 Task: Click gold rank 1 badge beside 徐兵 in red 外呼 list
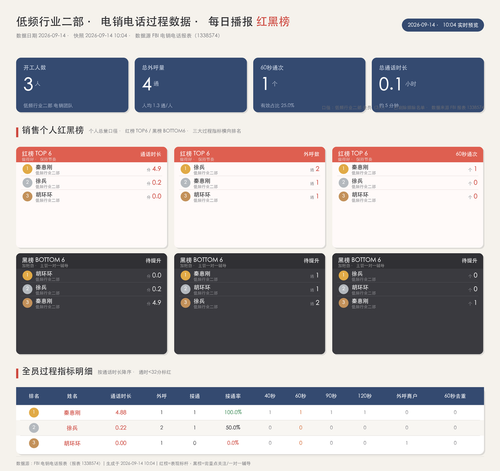(185, 169)
